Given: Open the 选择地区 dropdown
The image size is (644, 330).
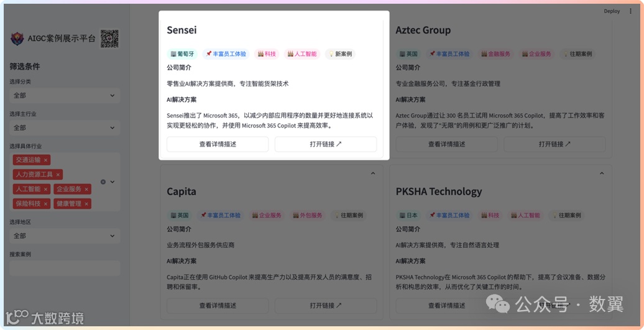Looking at the screenshot, I should click(x=65, y=236).
